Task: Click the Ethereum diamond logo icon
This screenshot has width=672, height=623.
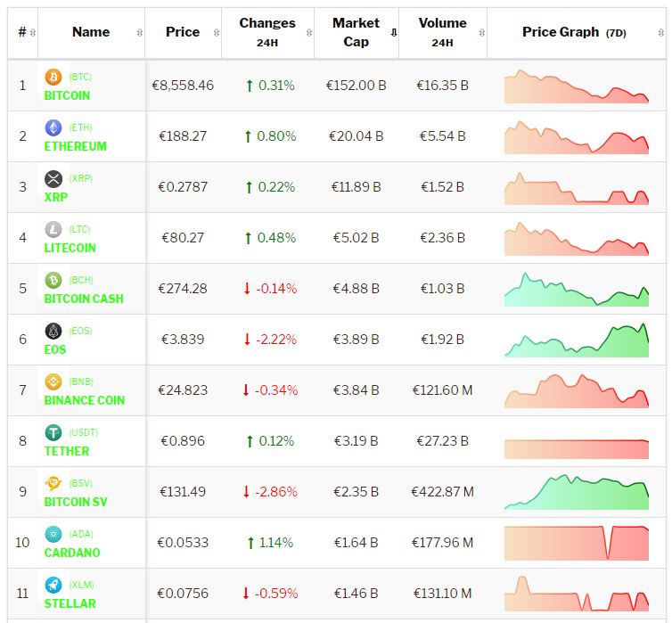Action: pyautogui.click(x=53, y=128)
